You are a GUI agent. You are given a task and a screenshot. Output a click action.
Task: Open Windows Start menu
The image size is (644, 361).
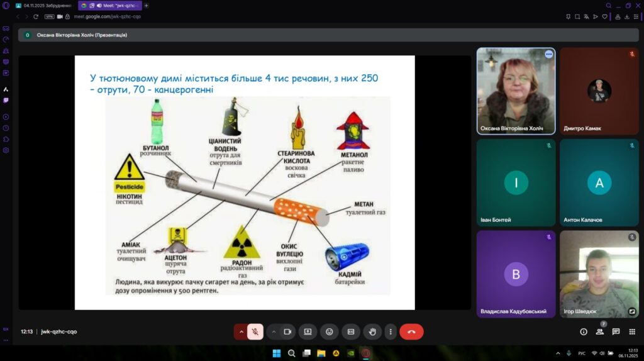276,353
